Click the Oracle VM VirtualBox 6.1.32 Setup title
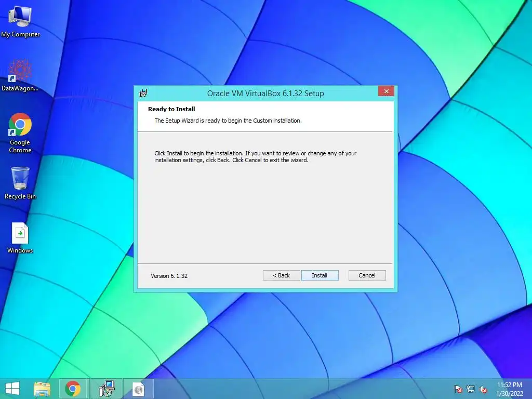Viewport: 532px width, 399px height. pos(265,94)
